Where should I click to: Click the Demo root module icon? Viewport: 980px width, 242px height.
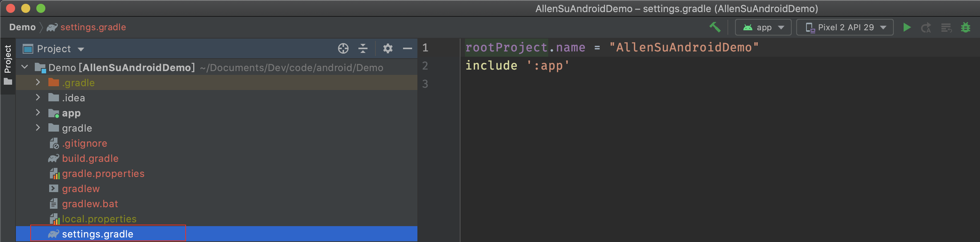click(40, 68)
